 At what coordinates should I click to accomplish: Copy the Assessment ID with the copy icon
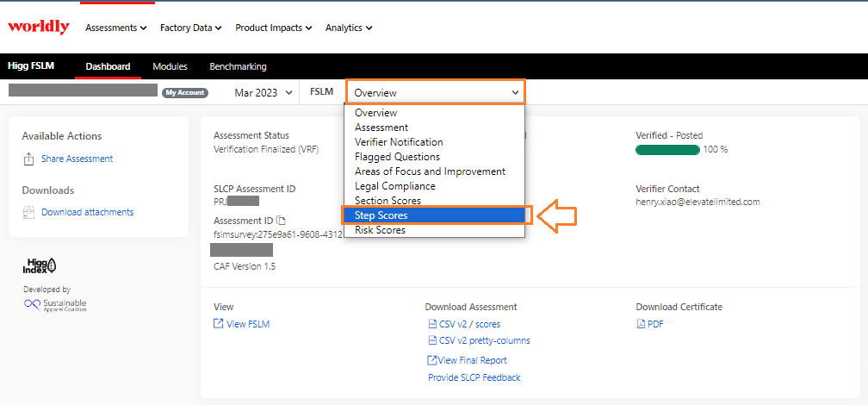(x=282, y=220)
